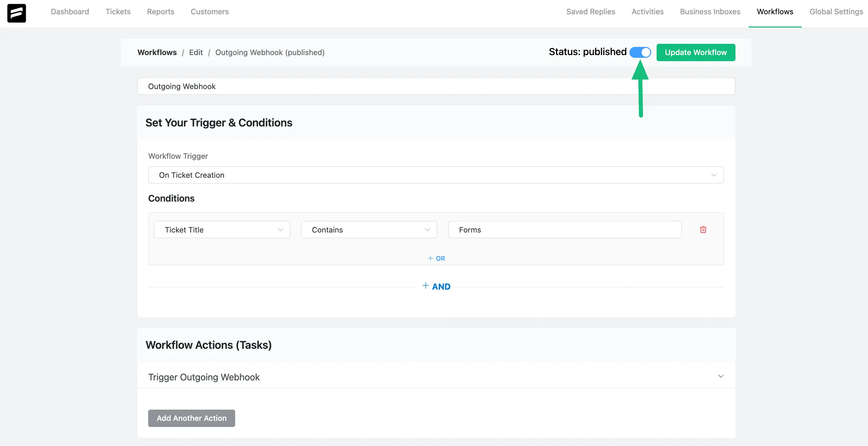
Task: Delete the Ticket Title condition with trash icon
Action: click(703, 230)
